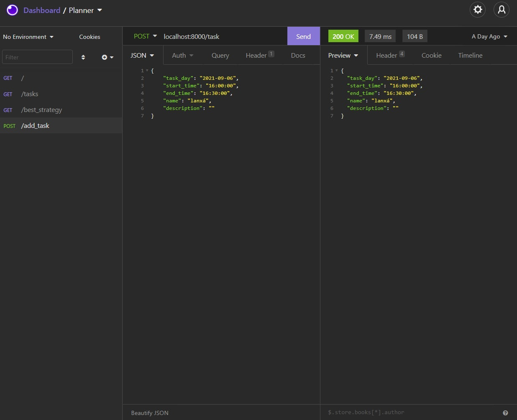Click the request filter input field

tap(37, 57)
